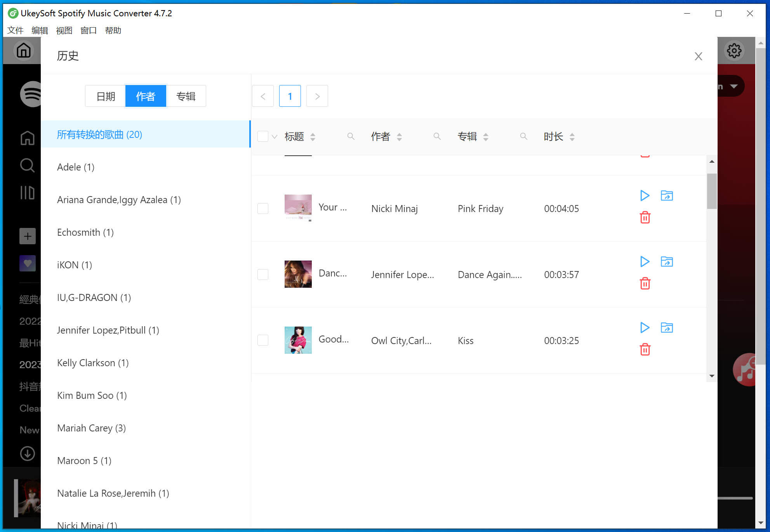Image resolution: width=770 pixels, height=532 pixels.
Task: Filter by Kelly Clarkson (1)
Action: [146, 363]
